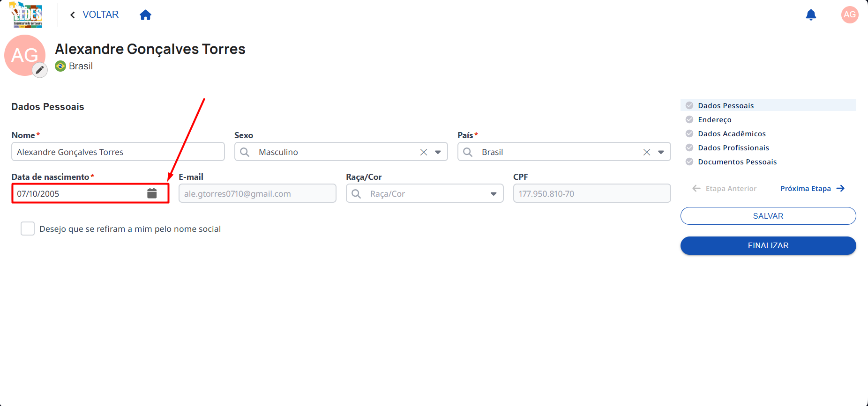Expand the Sexo dropdown arrow
This screenshot has width=868, height=406.
(438, 152)
